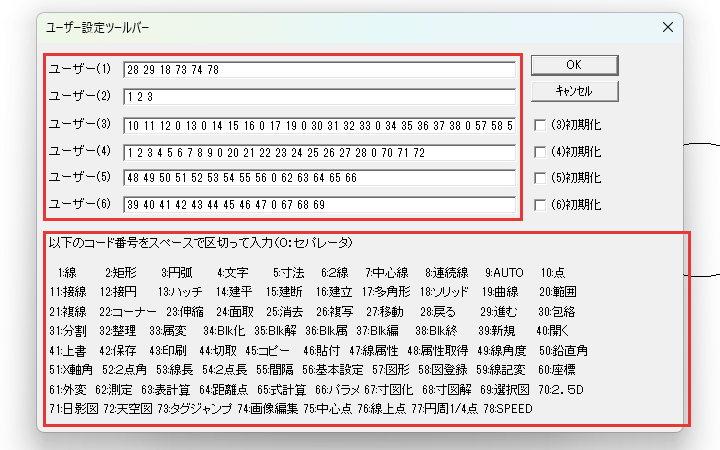The height and width of the screenshot is (450, 720).
Task: Click the label ユーザー(4)
Action: click(x=80, y=151)
